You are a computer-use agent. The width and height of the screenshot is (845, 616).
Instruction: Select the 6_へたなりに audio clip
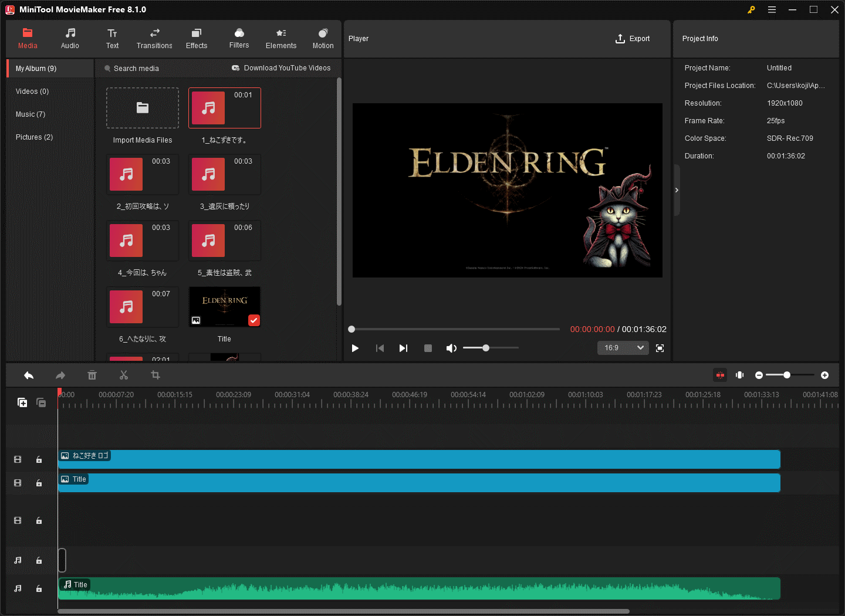tap(143, 307)
